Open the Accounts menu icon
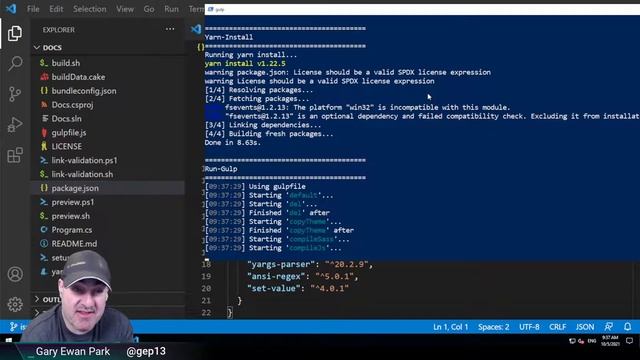This screenshot has width=640, height=360. [x=15, y=274]
